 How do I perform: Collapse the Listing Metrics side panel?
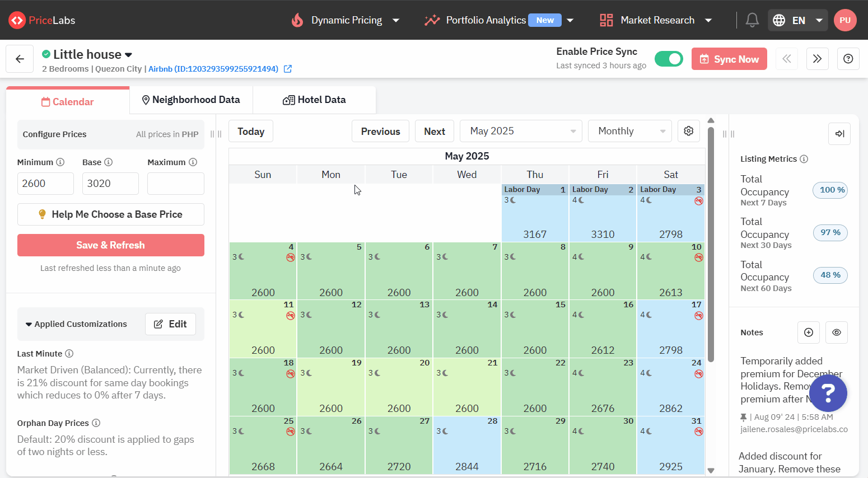pyautogui.click(x=839, y=134)
